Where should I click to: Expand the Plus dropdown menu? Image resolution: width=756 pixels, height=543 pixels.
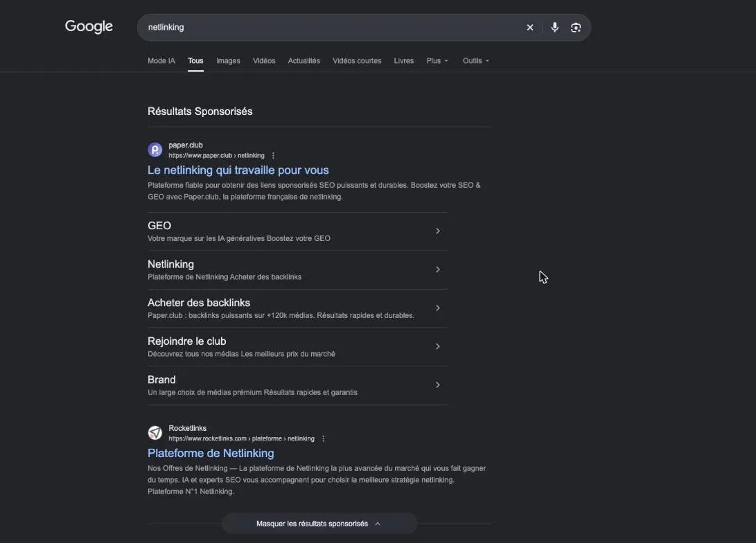437,61
